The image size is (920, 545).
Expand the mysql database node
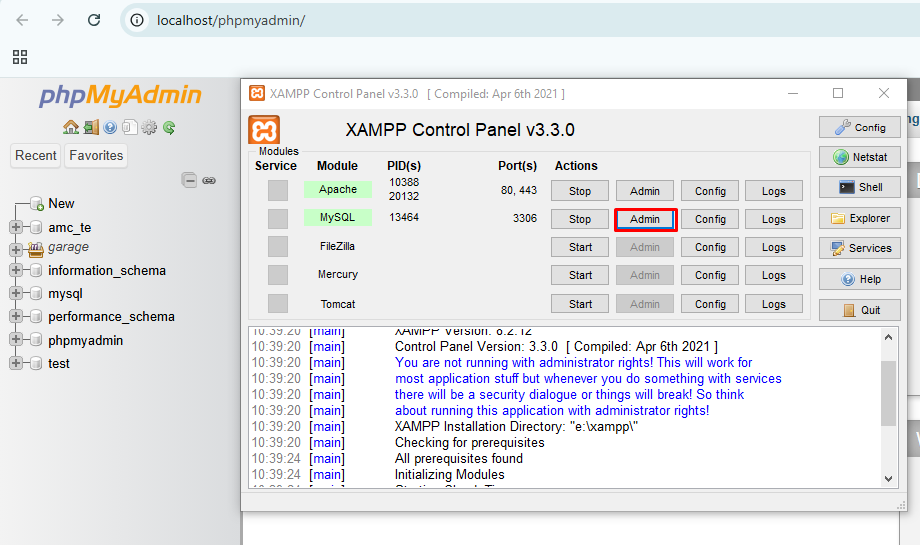[16, 293]
